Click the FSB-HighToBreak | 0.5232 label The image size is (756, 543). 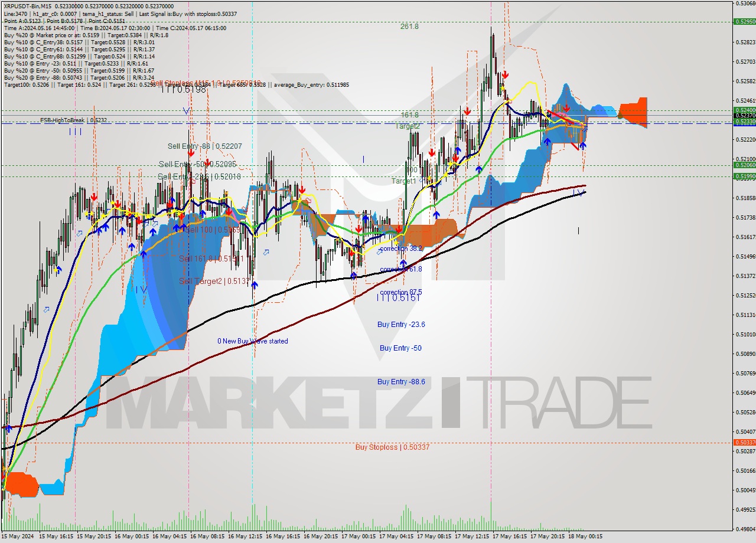click(x=73, y=120)
